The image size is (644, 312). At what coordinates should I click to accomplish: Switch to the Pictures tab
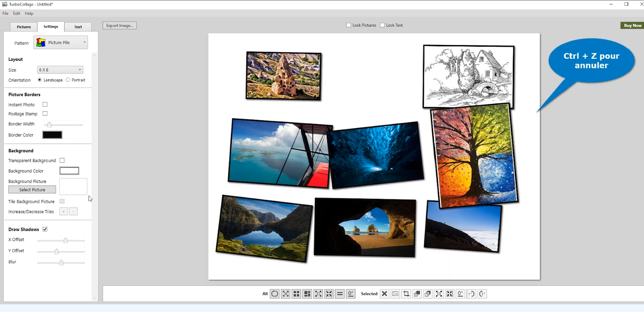click(24, 27)
